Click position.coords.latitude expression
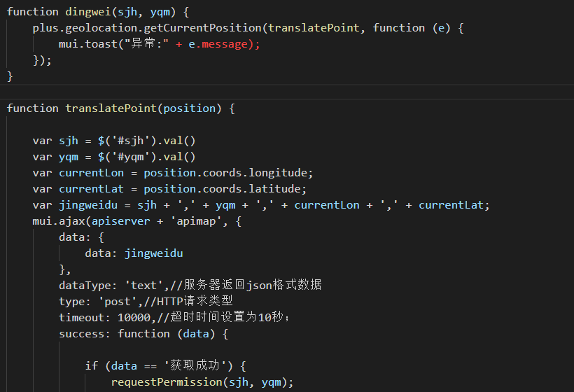 [222, 189]
